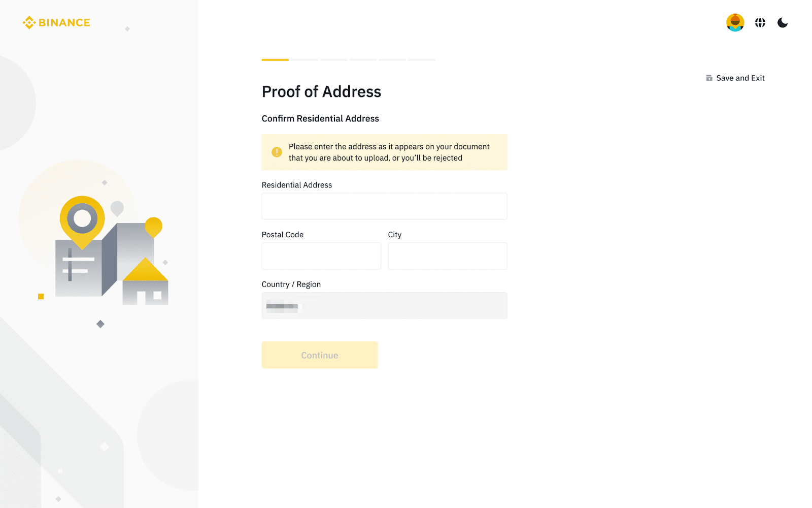Click the Proof of Address heading
Viewport: 812px width, 508px height.
(x=321, y=92)
